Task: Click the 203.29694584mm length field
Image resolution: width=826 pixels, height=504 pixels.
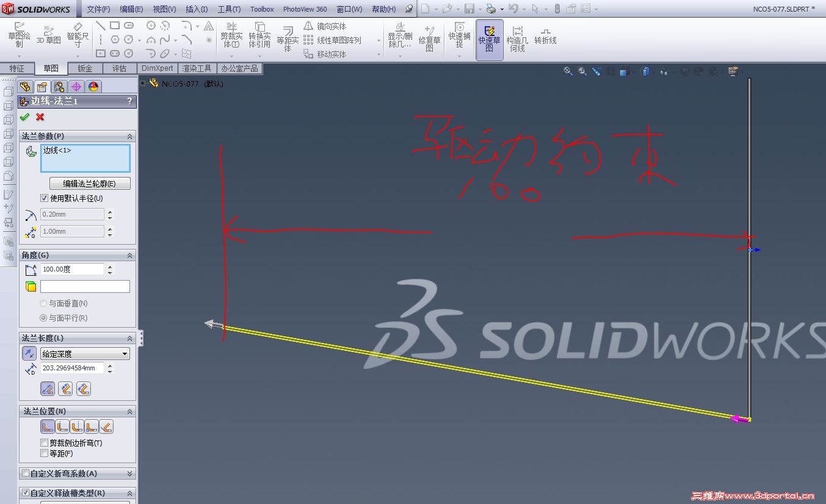Action: coord(72,369)
